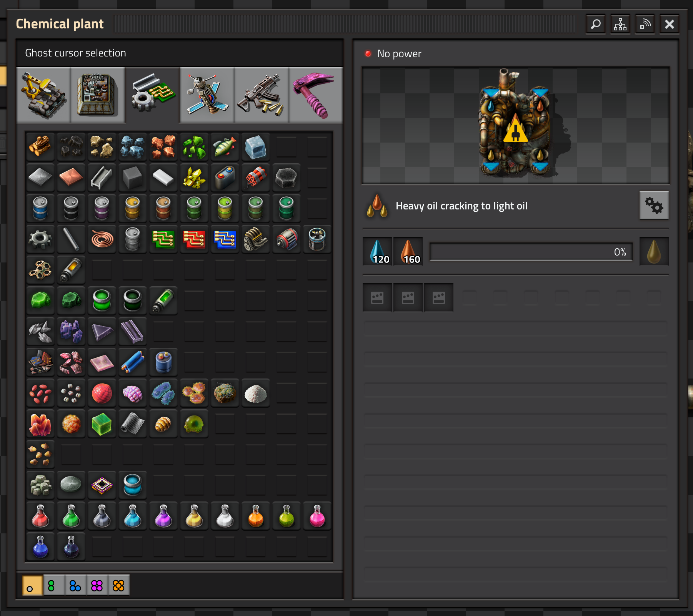The width and height of the screenshot is (693, 616).
Task: Close the Chemical plant window
Action: [x=670, y=24]
